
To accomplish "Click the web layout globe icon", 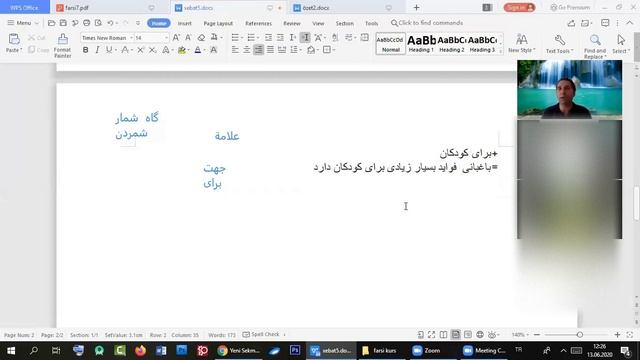I will (x=480, y=335).
